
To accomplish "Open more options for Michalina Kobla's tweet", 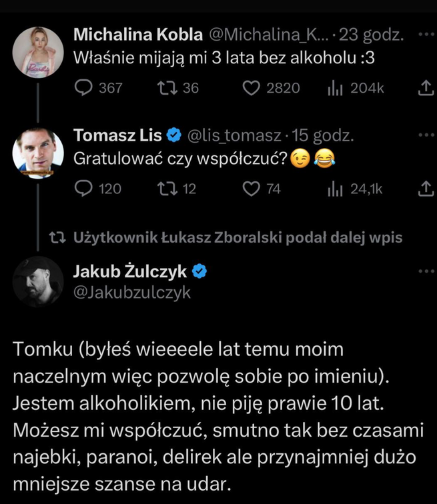I will pyautogui.click(x=424, y=35).
